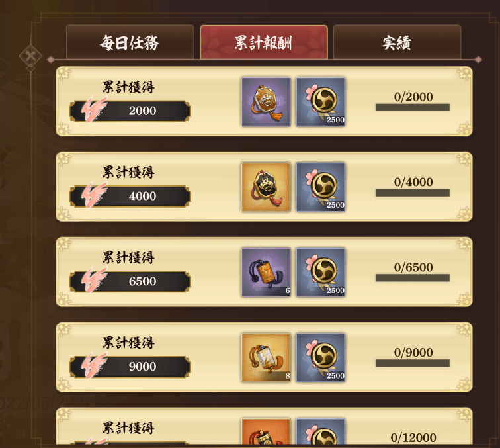Click the orange charm reward in the 12000 row
Image resolution: width=500 pixels, height=448 pixels.
[266, 431]
